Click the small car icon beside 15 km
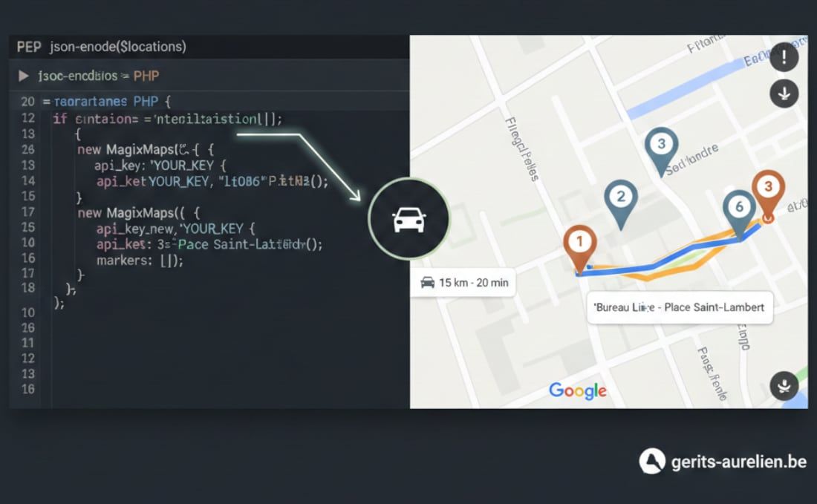This screenshot has width=817, height=504. pos(427,282)
